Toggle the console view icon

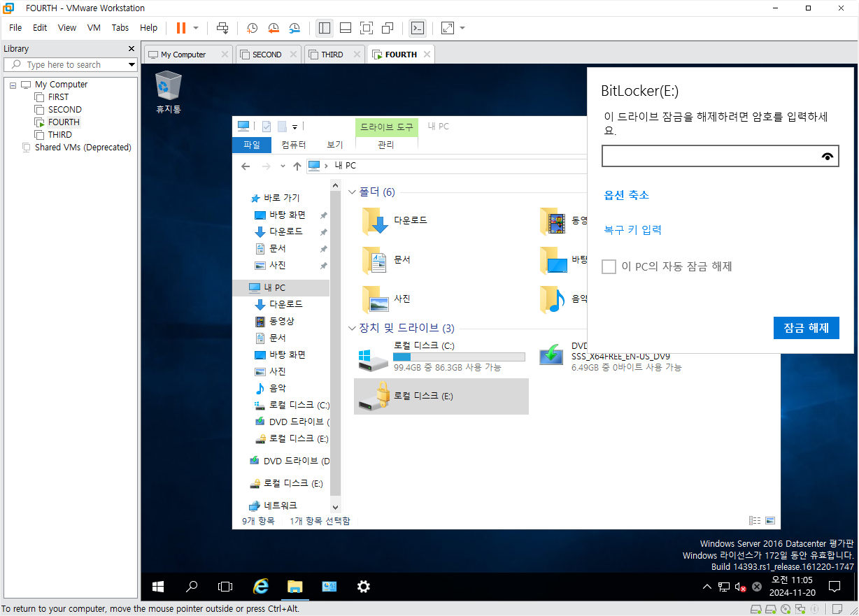click(417, 28)
